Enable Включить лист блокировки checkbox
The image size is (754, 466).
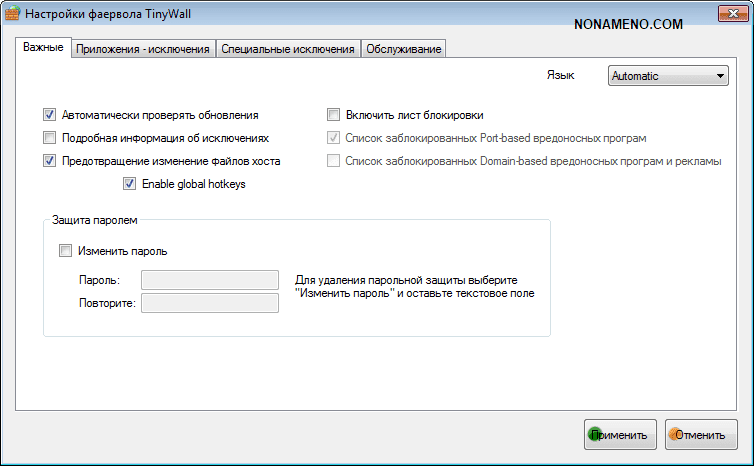[x=335, y=115]
